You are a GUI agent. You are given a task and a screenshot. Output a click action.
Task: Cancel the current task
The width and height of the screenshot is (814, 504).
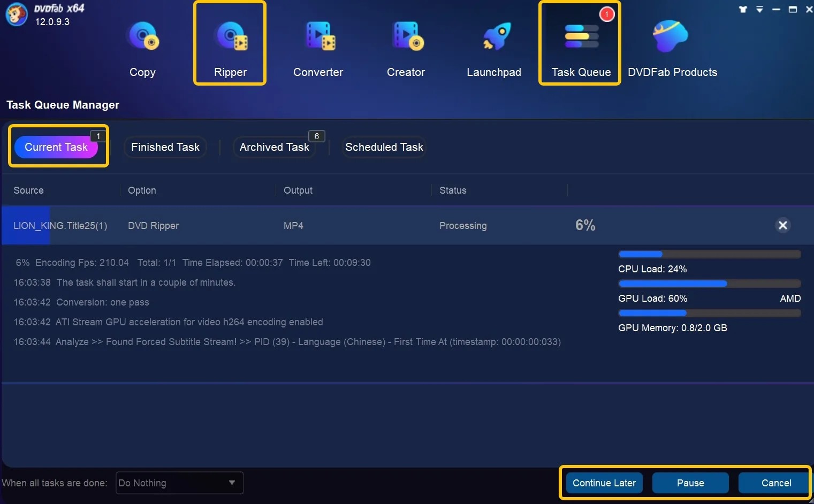point(776,483)
